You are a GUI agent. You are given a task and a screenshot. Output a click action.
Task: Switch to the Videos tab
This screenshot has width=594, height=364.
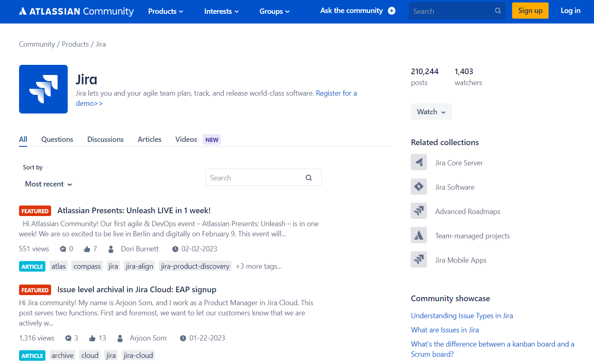186,139
